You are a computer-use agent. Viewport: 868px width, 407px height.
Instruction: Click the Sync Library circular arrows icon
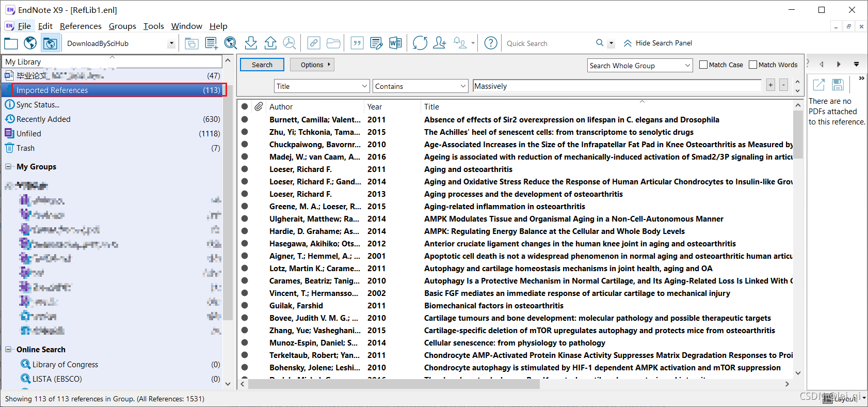coord(420,43)
